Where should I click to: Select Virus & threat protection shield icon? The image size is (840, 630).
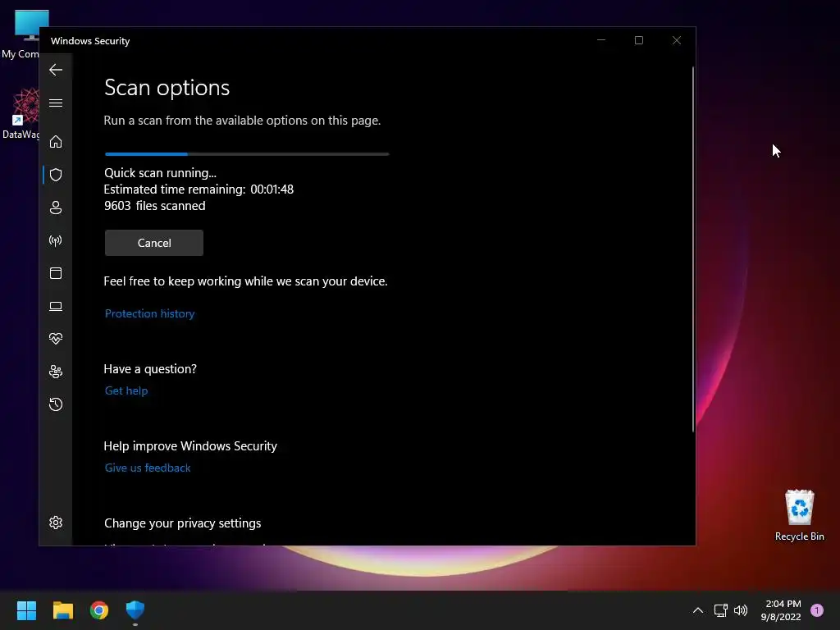coord(56,175)
